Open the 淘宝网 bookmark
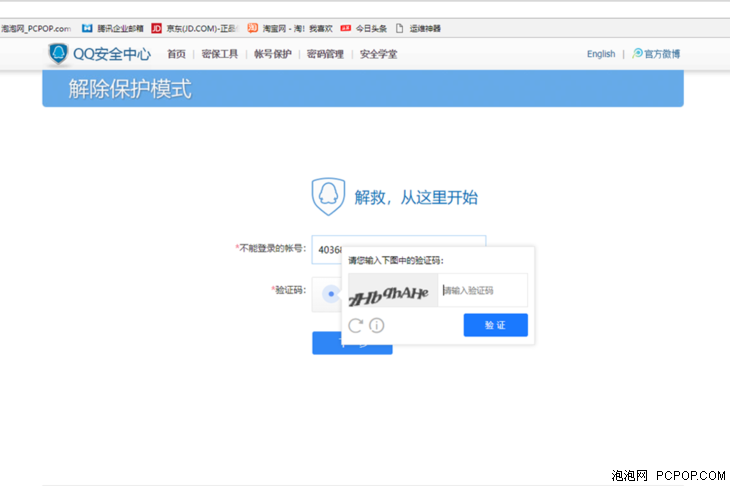Viewport: 730px width, 486px height. click(x=289, y=28)
